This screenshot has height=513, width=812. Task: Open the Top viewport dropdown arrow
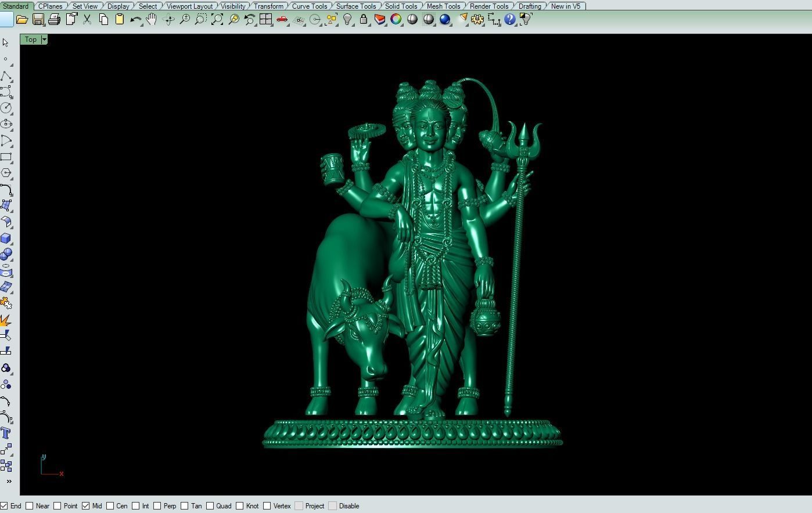click(x=44, y=39)
